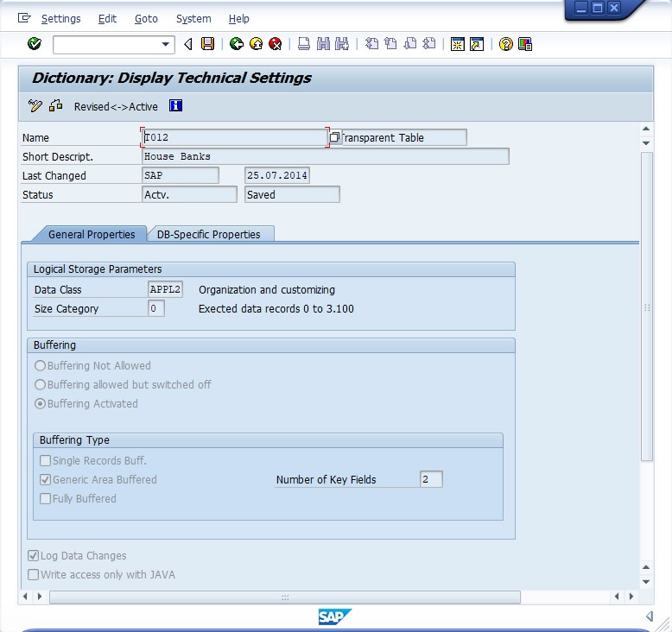This screenshot has width=672, height=632.
Task: Click the Create New Session icon
Action: (x=458, y=44)
